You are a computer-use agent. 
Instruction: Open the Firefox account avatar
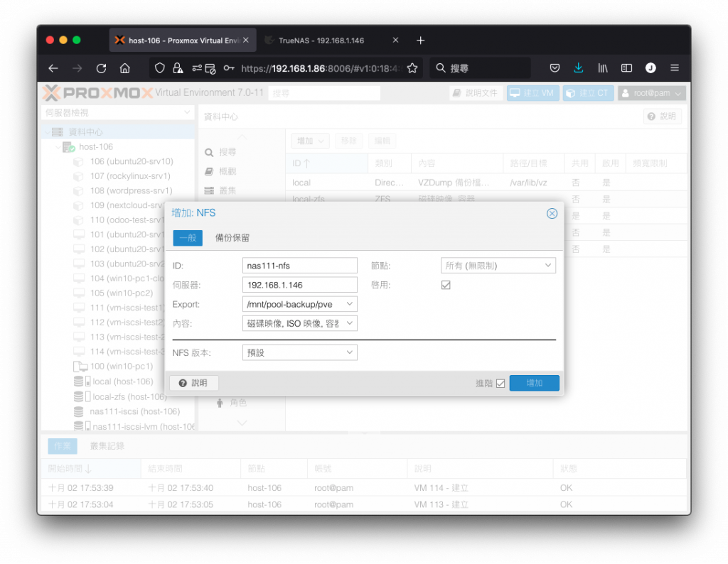tap(651, 68)
